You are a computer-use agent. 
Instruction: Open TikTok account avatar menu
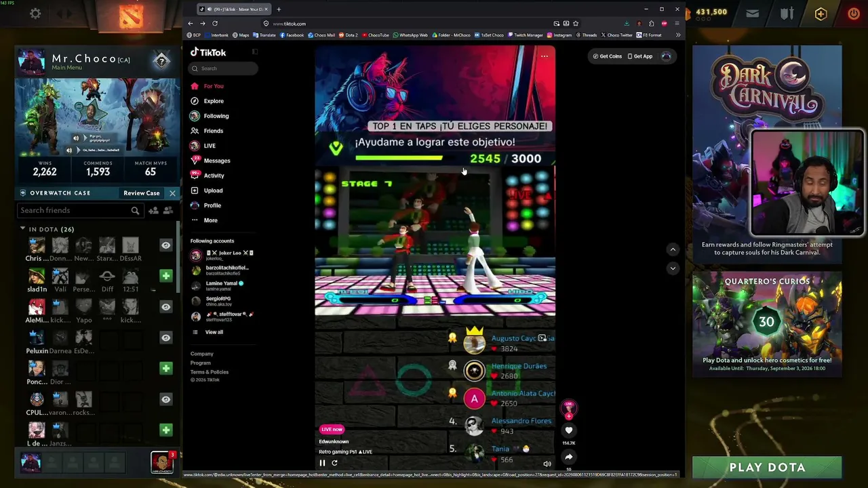pos(666,56)
